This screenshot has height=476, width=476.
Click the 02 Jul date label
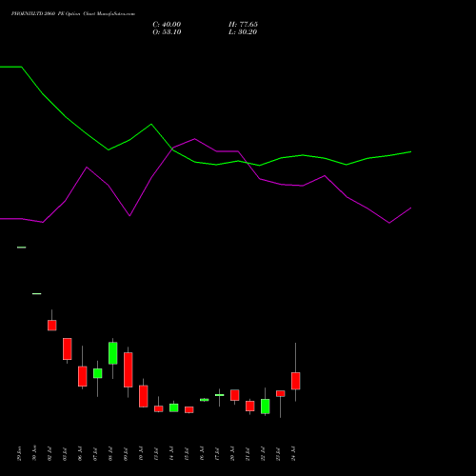[50, 453]
